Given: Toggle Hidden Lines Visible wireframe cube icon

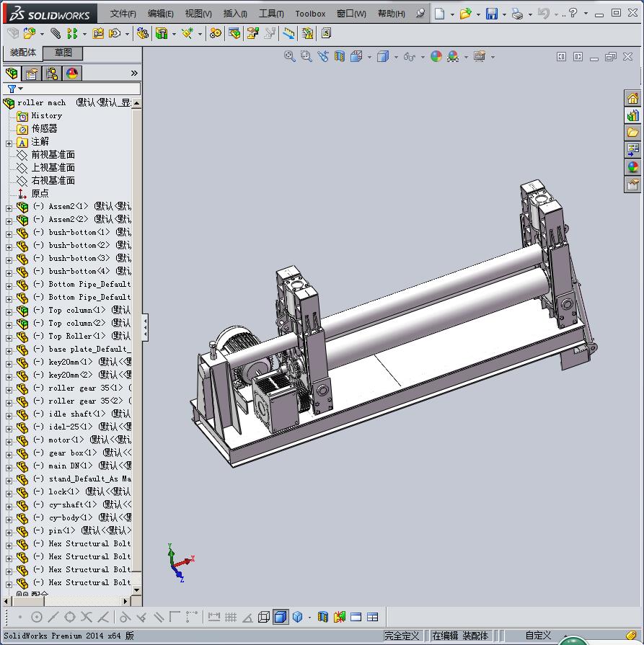Looking at the screenshot, I should 264,617.
